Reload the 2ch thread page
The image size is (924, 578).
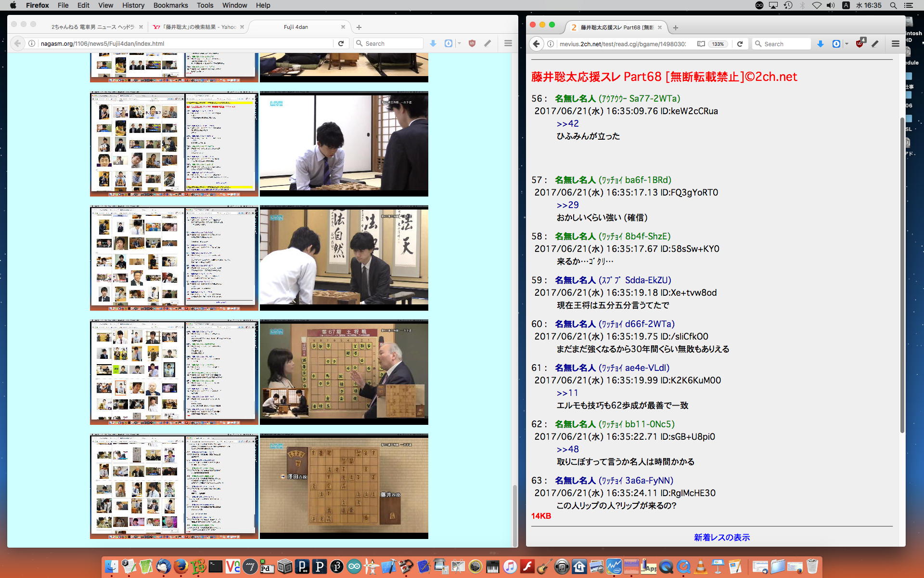740,44
